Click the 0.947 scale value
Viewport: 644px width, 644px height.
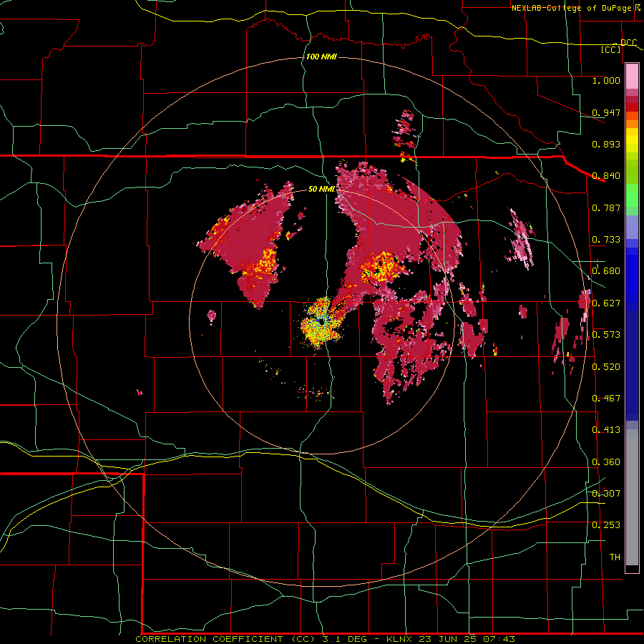(x=606, y=112)
